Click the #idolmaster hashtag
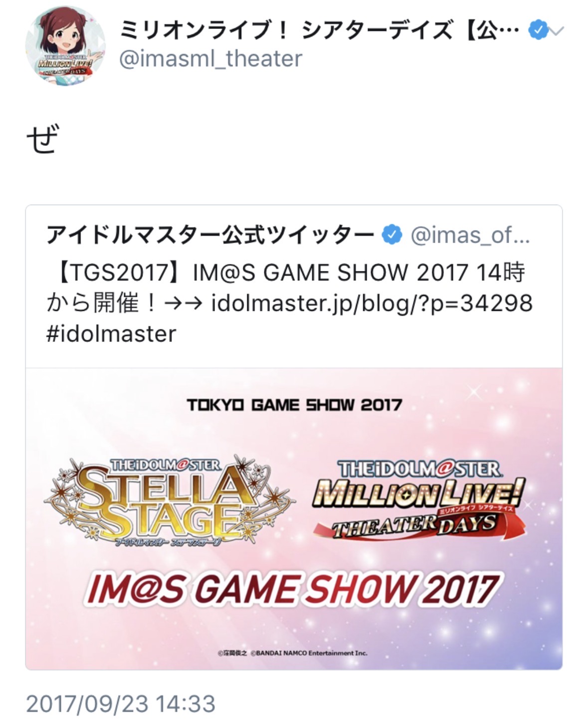Screen dimensions: 588x724 [111, 334]
